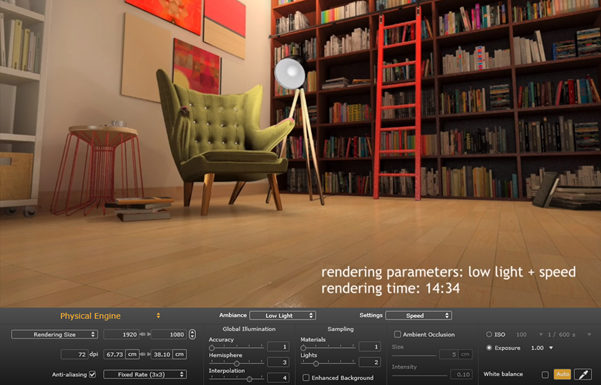Screen dimensions: 601x385
Task: Click the cm unit button beside 38.10
Action: tap(179, 354)
